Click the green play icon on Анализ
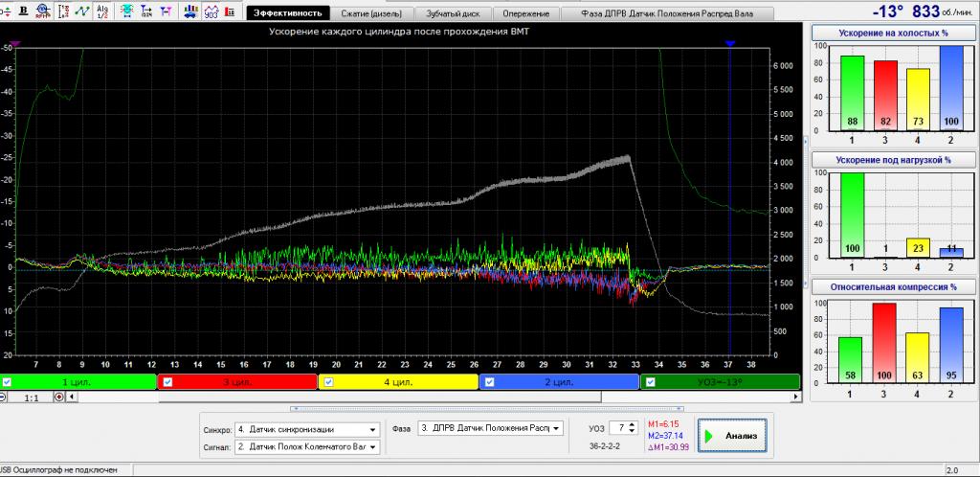Viewport: 980px width, 477px height. pos(709,436)
